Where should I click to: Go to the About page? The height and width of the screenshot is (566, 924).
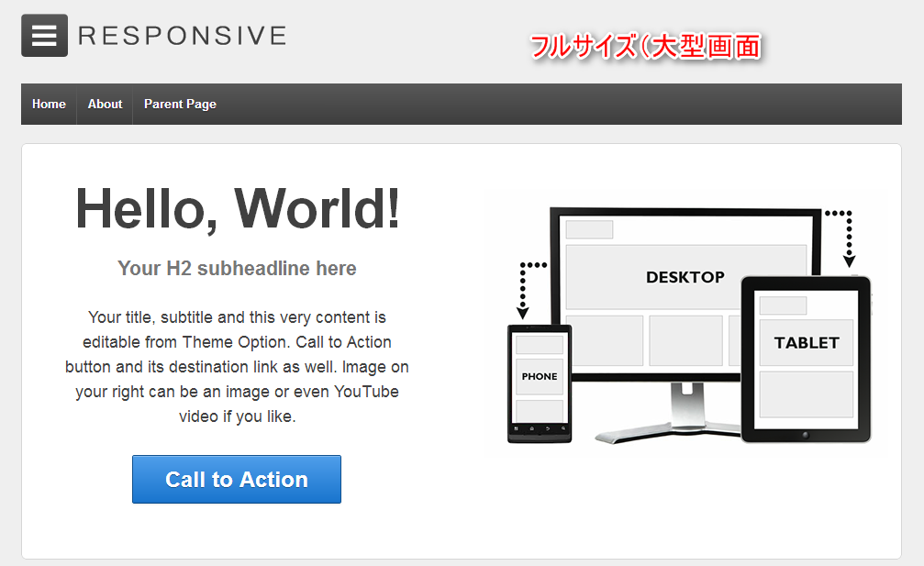click(105, 105)
